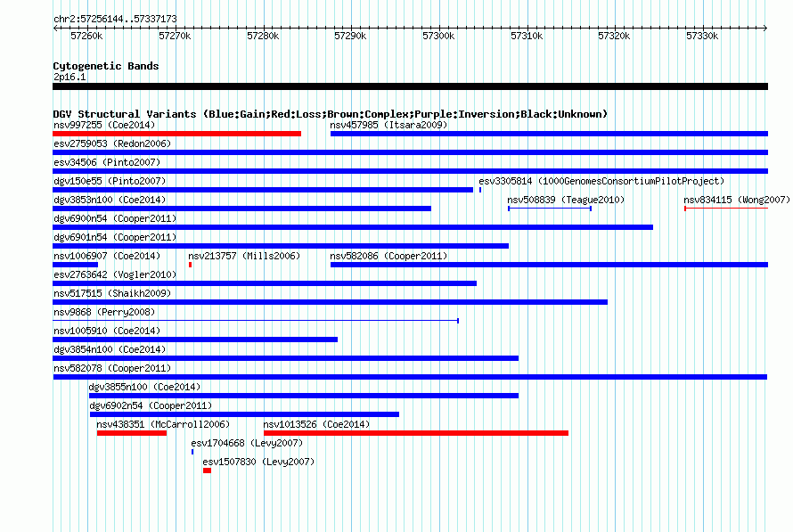Click the blue esv2763642 gain bar
Screen dimensions: 793x532
[265, 283]
